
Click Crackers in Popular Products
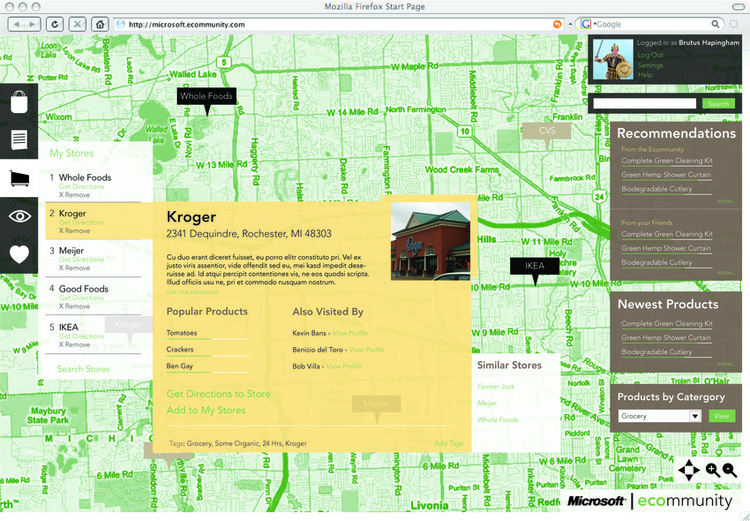pos(180,350)
